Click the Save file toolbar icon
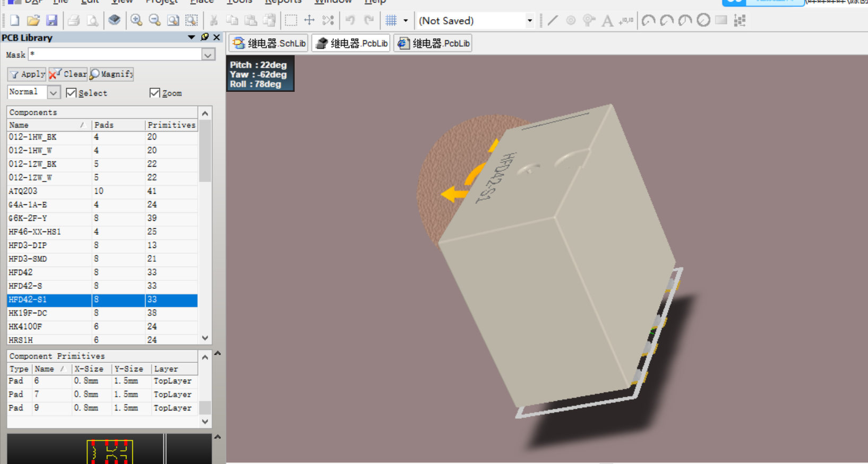This screenshot has width=868, height=464. [x=51, y=21]
